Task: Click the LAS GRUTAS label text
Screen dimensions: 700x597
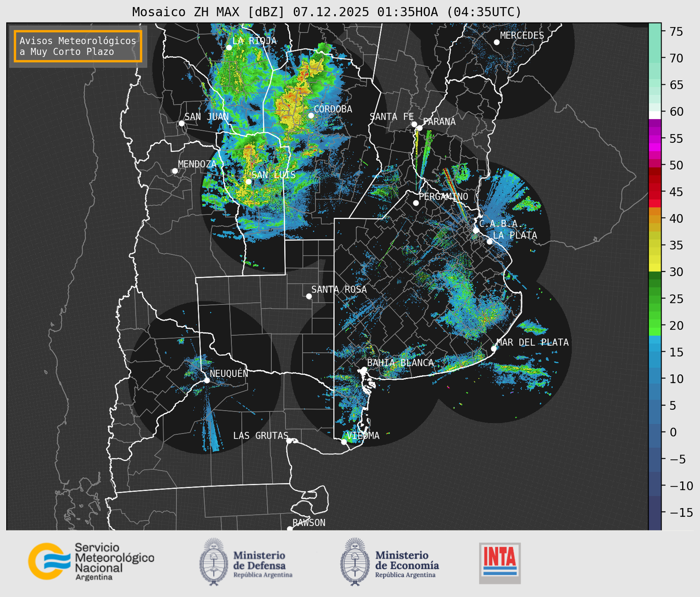Action: click(261, 436)
